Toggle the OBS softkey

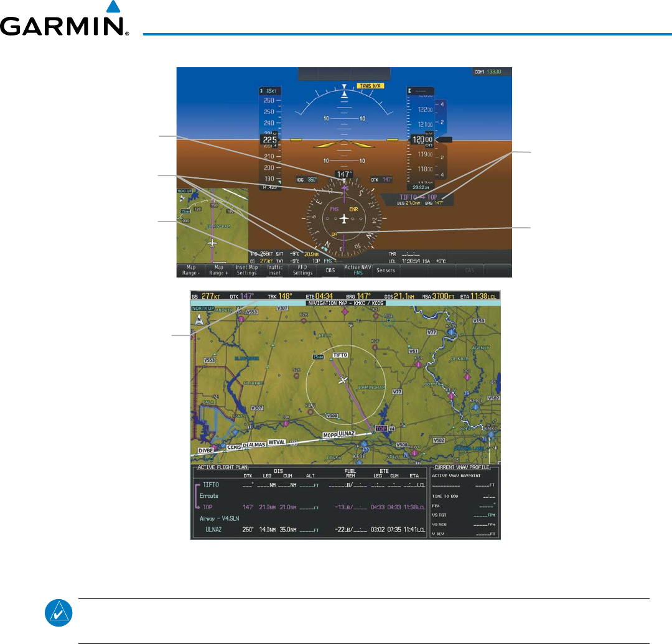330,271
